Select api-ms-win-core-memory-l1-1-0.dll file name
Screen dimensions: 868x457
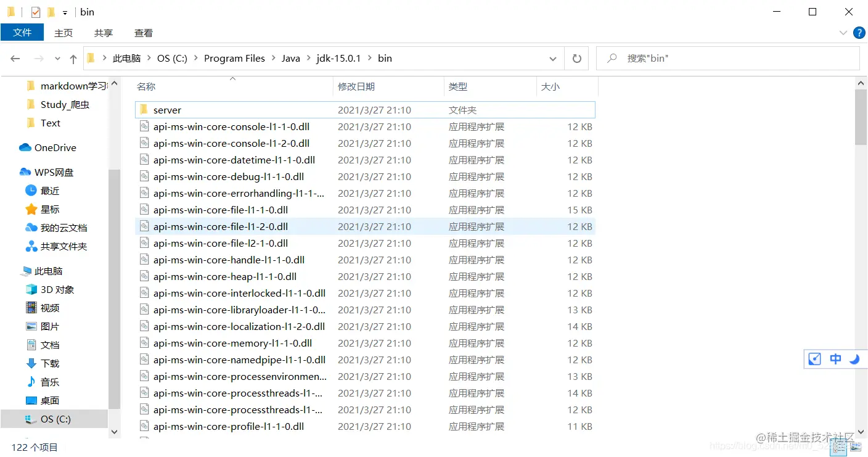[232, 343]
